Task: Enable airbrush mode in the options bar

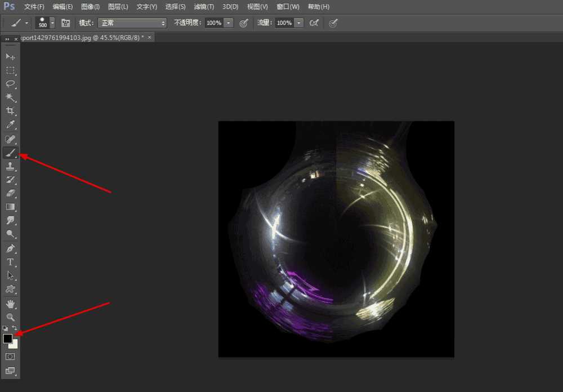Action: pyautogui.click(x=314, y=23)
